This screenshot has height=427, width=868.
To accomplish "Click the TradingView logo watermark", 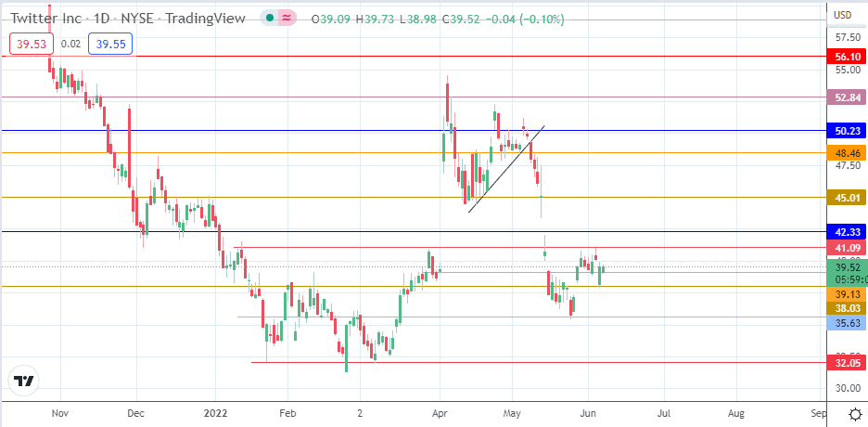I will [24, 382].
